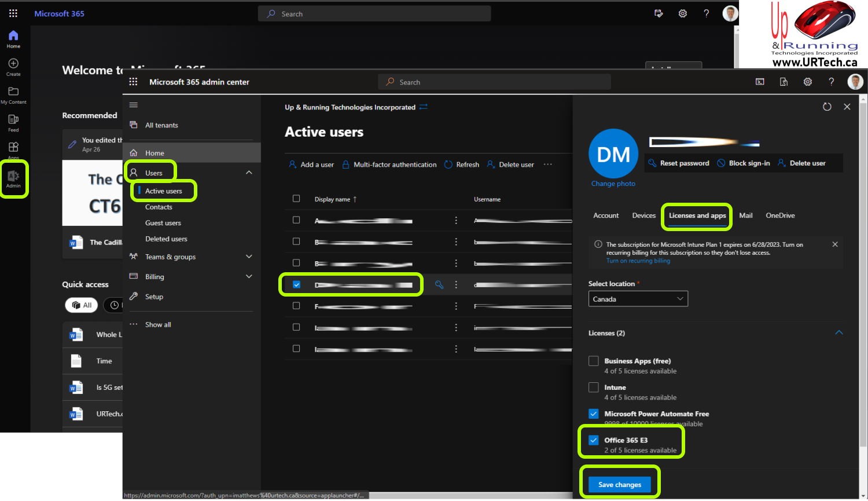
Task: Enable the Intune license checkbox
Action: coord(594,387)
